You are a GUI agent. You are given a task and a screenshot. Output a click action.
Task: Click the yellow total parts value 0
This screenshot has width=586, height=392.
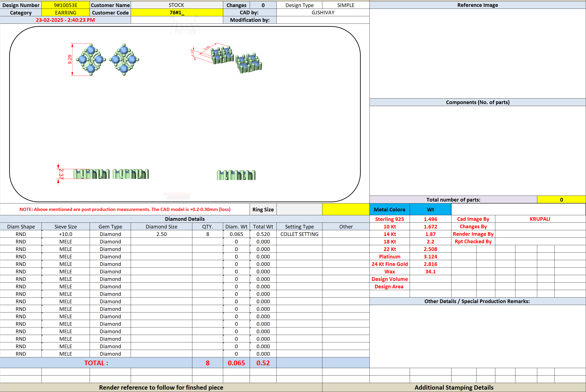(x=561, y=200)
